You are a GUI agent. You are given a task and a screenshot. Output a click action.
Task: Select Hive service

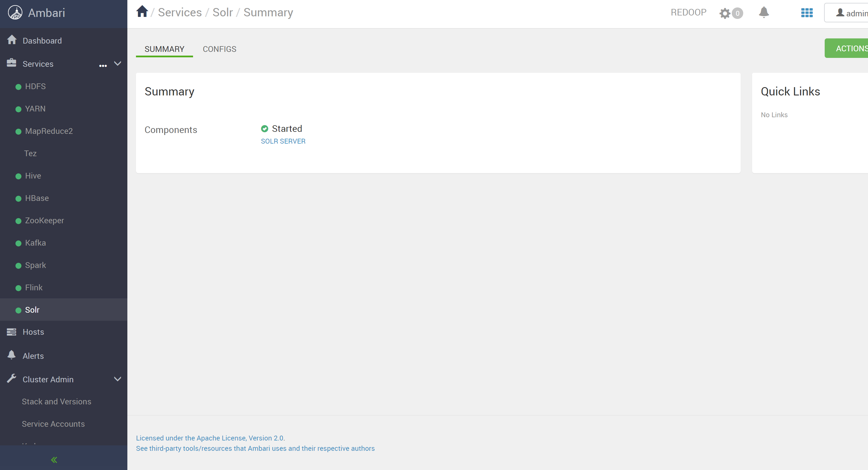[x=33, y=176]
